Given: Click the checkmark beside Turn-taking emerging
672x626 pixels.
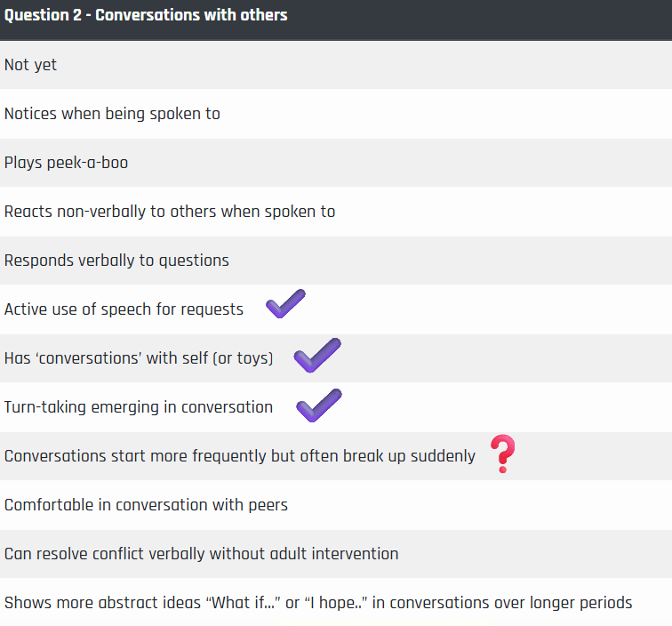Looking at the screenshot, I should 319,405.
